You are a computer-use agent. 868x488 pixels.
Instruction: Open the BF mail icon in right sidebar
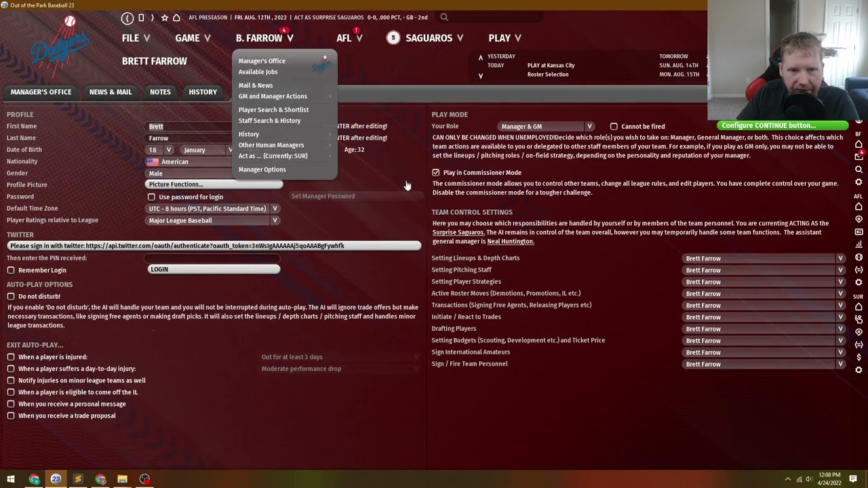(x=859, y=157)
